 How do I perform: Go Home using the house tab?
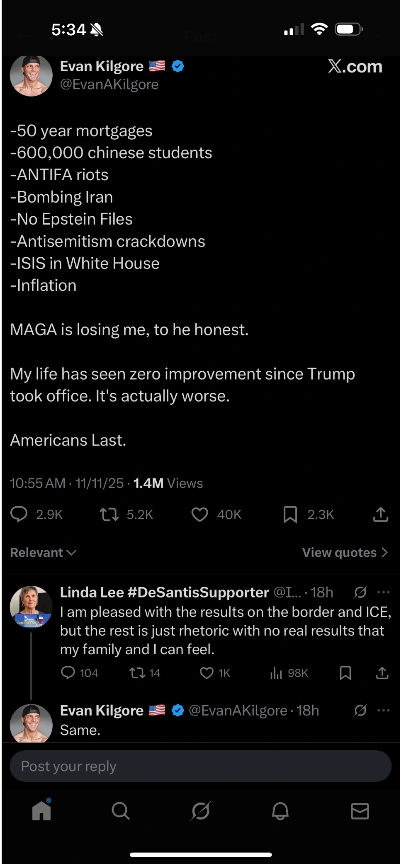42,812
